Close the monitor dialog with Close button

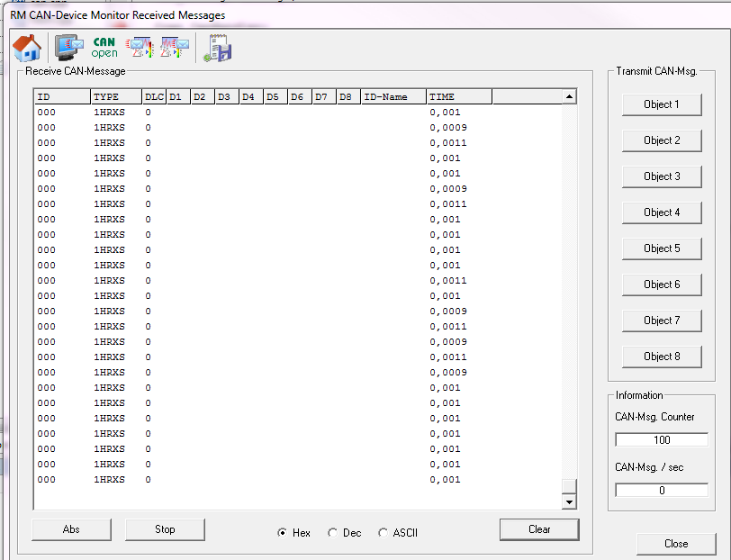(x=676, y=544)
